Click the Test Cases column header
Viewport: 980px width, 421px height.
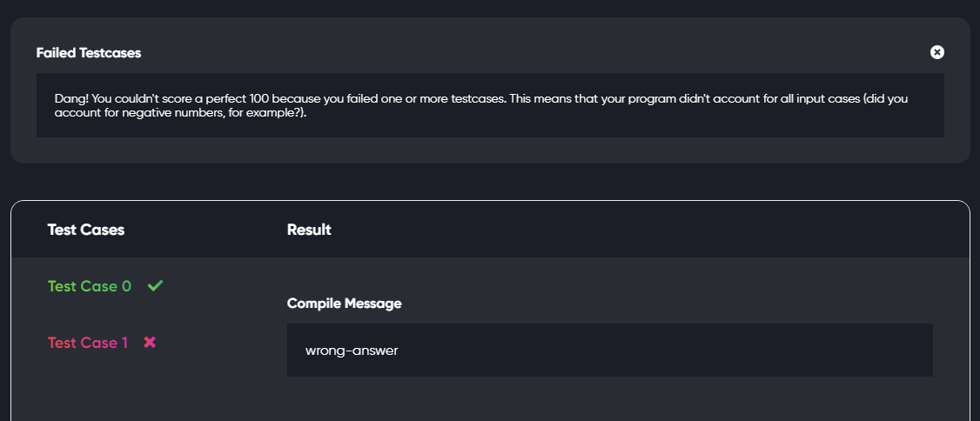point(85,230)
